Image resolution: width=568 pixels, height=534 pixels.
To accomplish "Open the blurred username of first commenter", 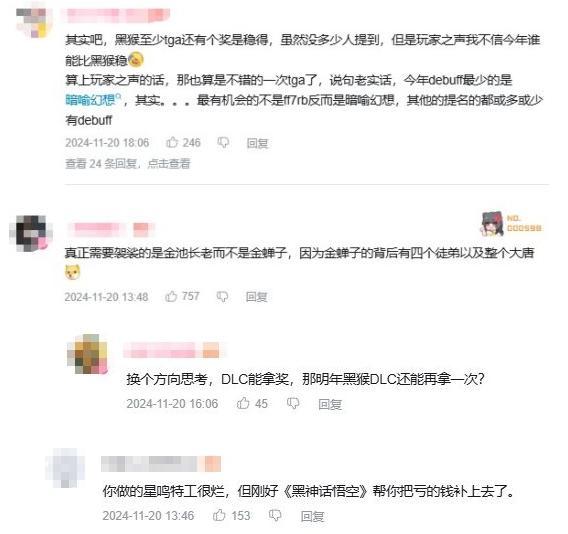I will [115, 16].
